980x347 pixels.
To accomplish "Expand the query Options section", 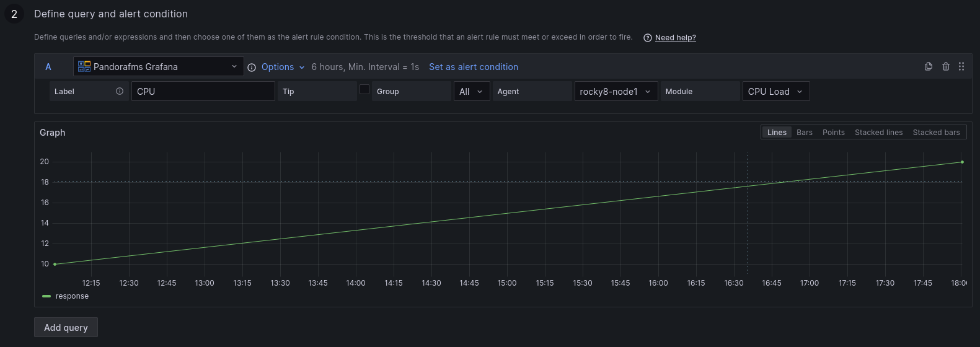I will pyautogui.click(x=283, y=67).
